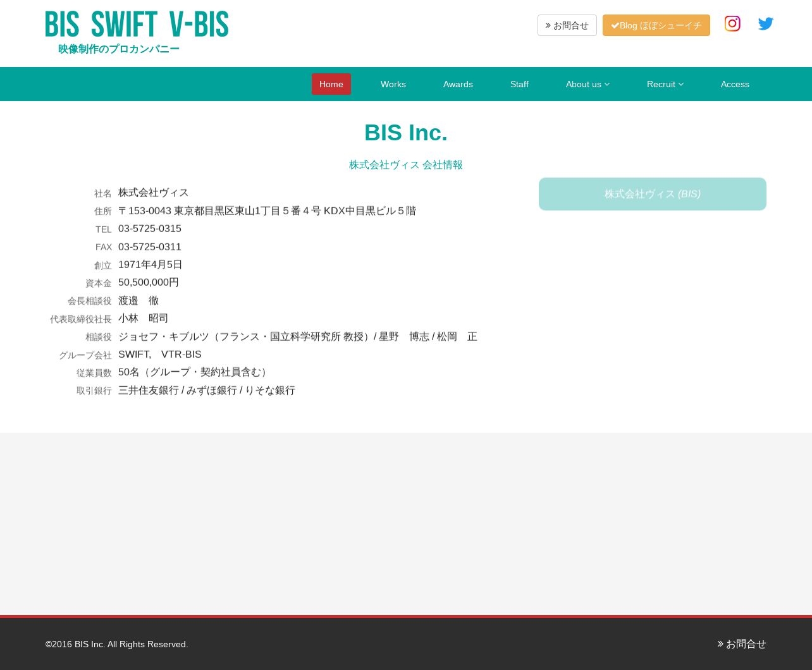Click the 株式会社ヴィス (BIS) panel button
This screenshot has width=812, height=670.
click(653, 194)
